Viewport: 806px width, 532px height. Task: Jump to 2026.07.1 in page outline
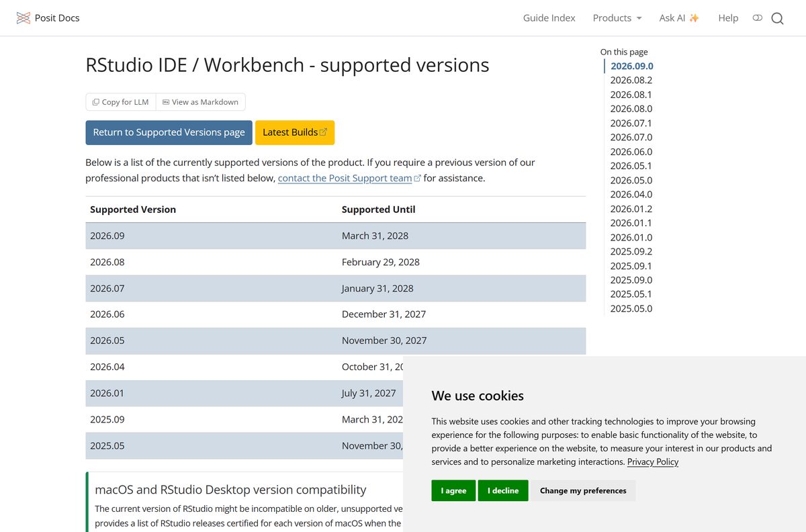[631, 123]
